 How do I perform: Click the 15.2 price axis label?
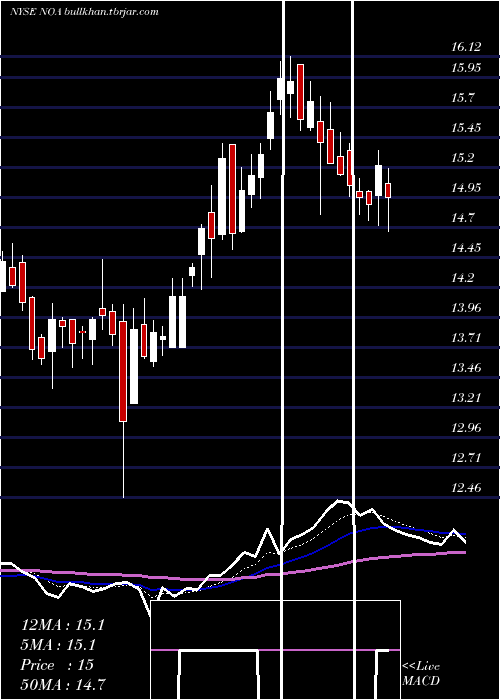point(462,158)
